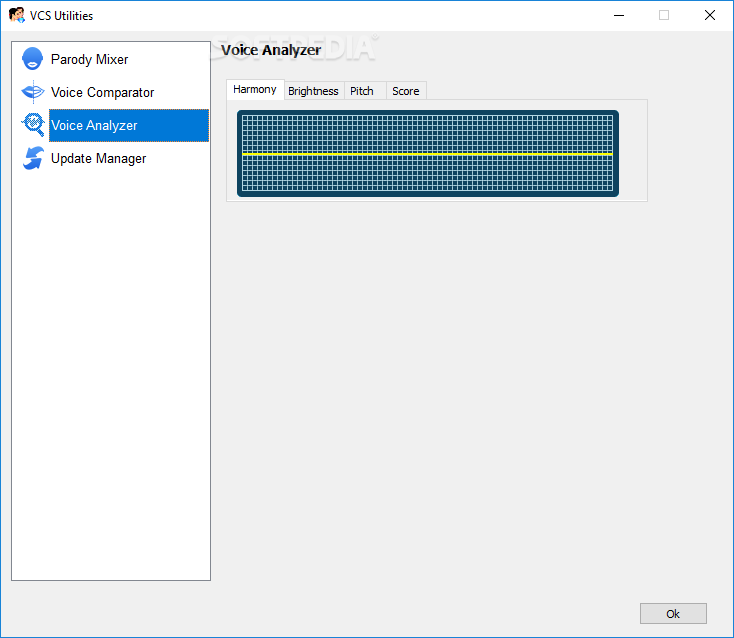The image size is (734, 638).
Task: Click the VCS Utilities title bar icon
Action: click(x=16, y=15)
